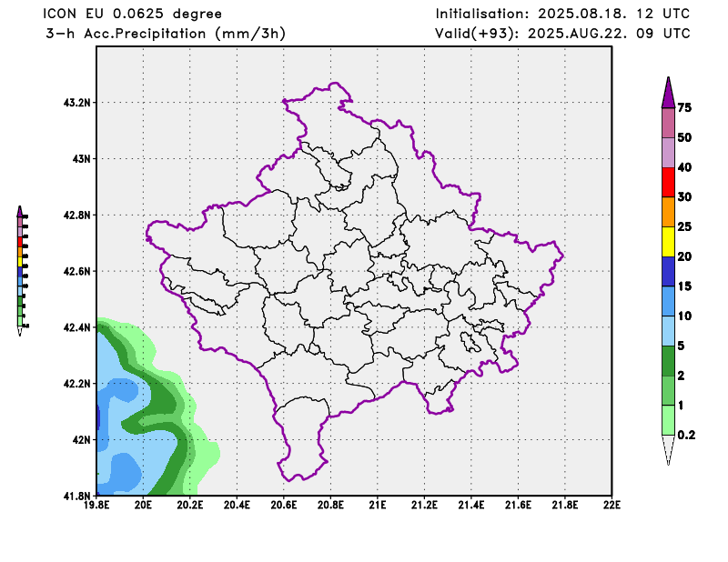Click the 20.8E longitude axis label

[330, 505]
